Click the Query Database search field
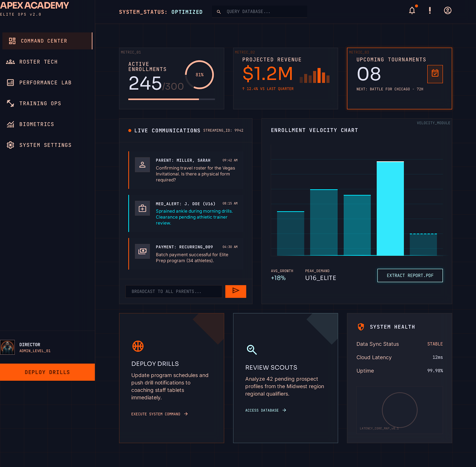The width and height of the screenshot is (476, 467). pos(259,12)
